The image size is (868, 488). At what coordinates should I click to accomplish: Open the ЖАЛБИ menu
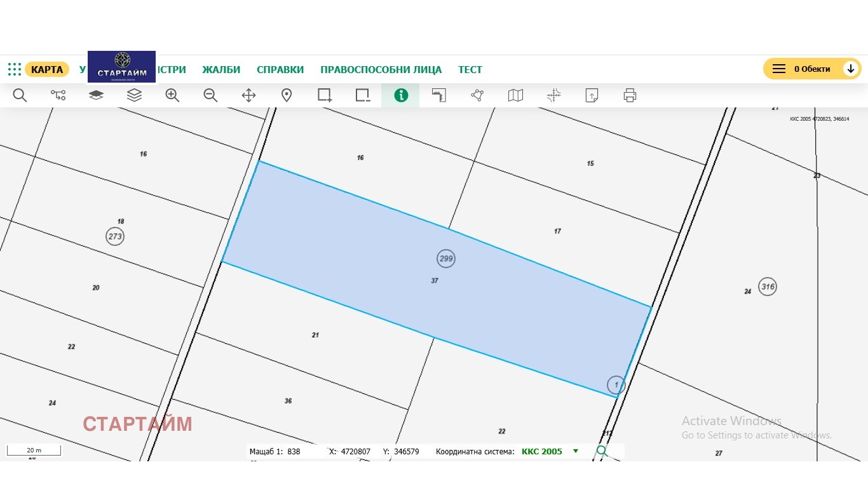click(221, 70)
